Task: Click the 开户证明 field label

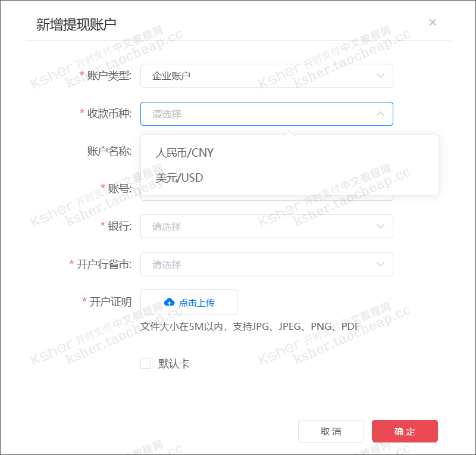Action: click(x=111, y=302)
